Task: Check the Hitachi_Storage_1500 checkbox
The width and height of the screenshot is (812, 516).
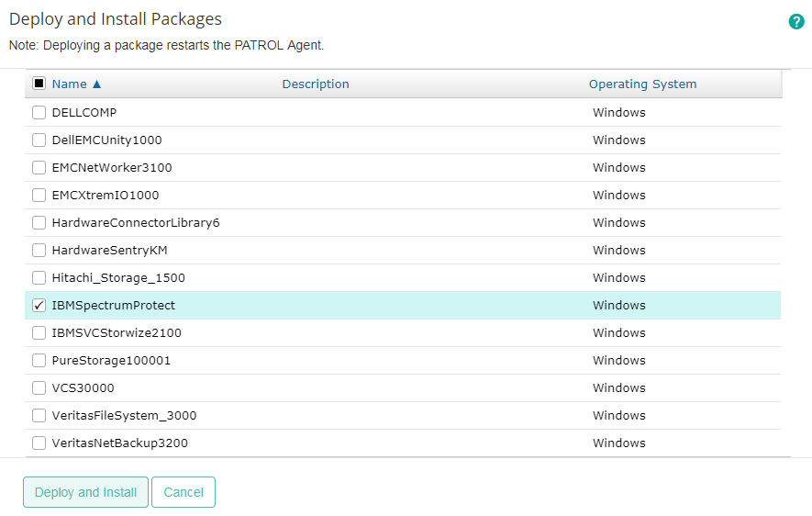Action: (x=39, y=277)
